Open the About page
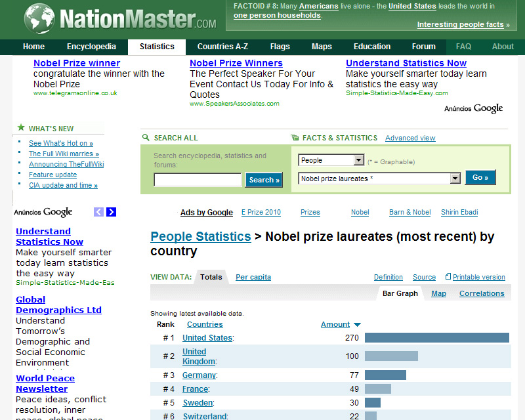The image size is (525, 420). [503, 47]
